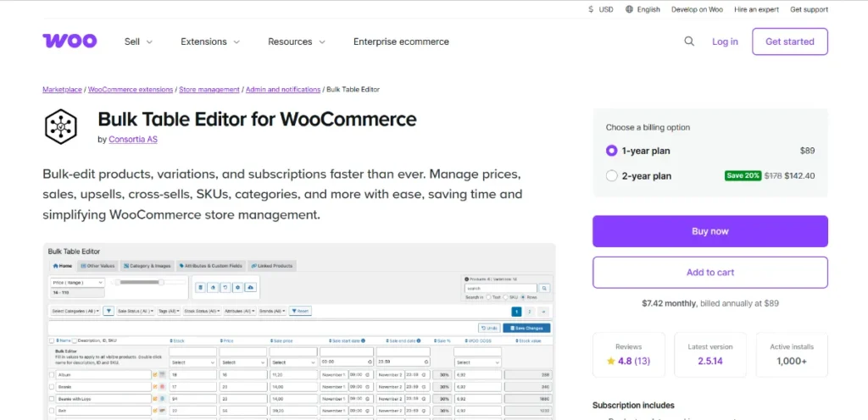
Task: Open the search magnifier in header
Action: 689,41
